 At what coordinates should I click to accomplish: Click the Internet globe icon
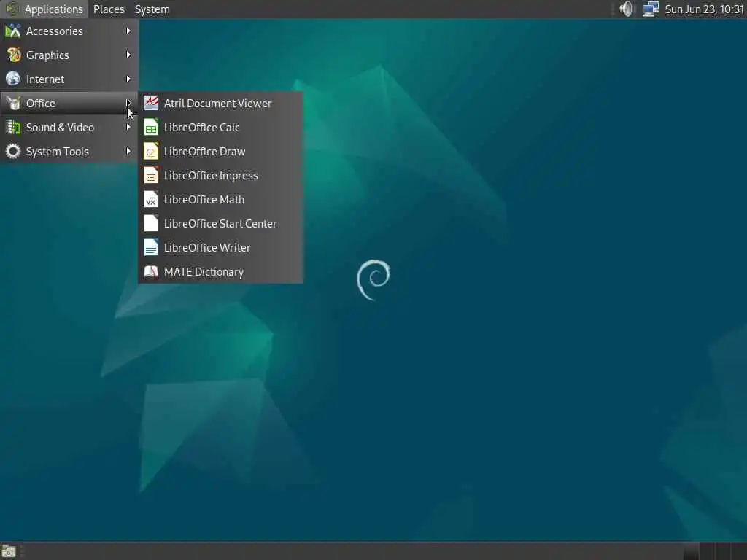pyautogui.click(x=13, y=79)
